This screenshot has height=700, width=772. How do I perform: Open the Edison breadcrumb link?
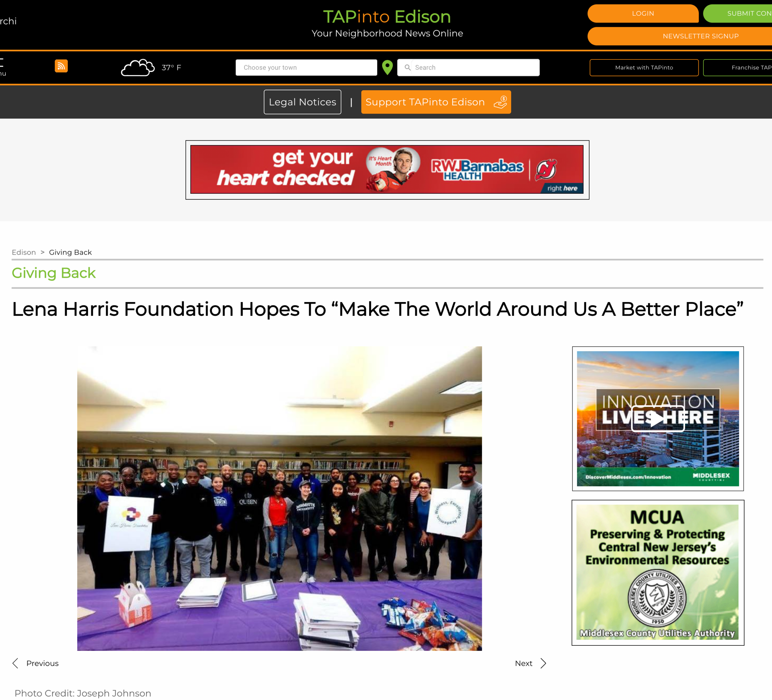coord(24,252)
